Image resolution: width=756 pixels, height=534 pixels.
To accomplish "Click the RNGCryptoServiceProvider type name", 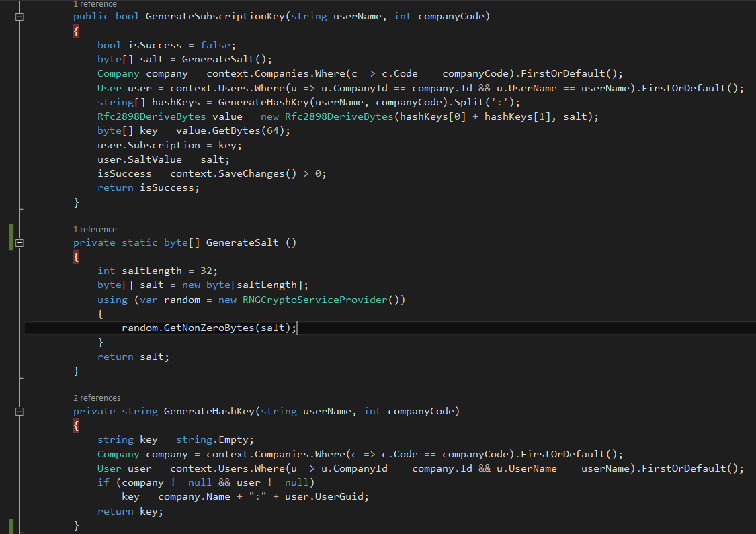I will [x=315, y=300].
